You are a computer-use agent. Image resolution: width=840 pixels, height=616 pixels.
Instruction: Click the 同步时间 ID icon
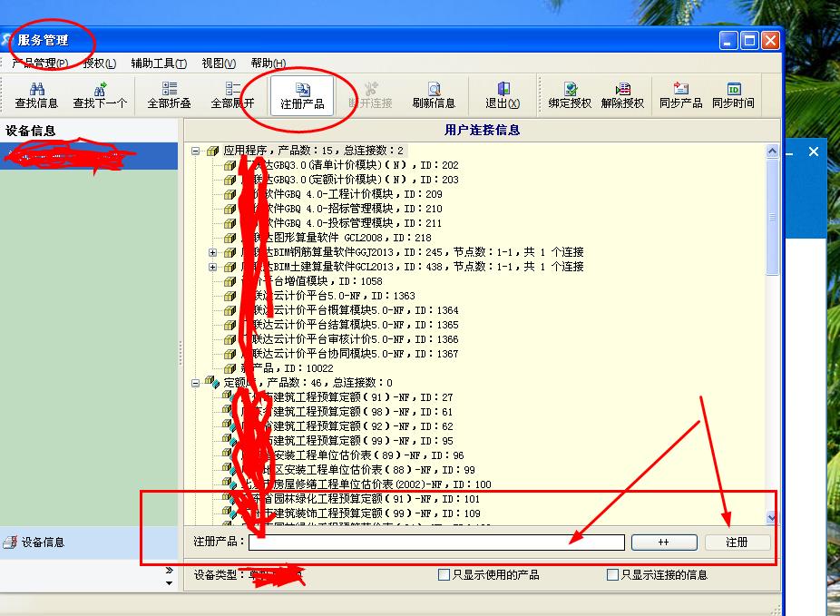pos(734,88)
